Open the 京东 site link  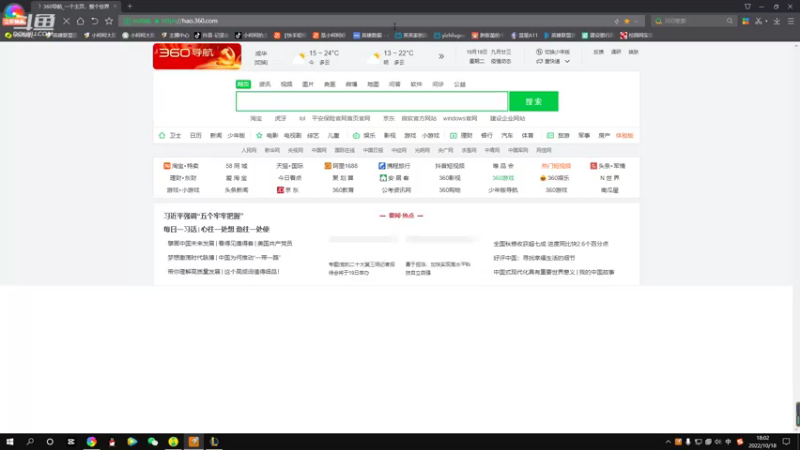click(288, 190)
